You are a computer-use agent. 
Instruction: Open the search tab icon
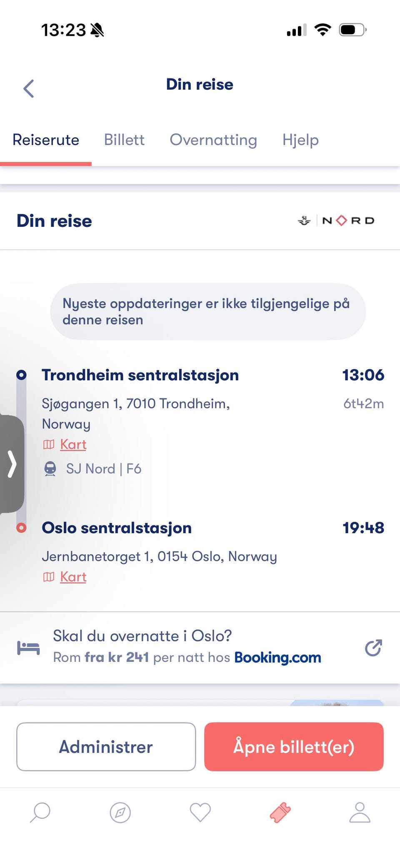coord(40,813)
